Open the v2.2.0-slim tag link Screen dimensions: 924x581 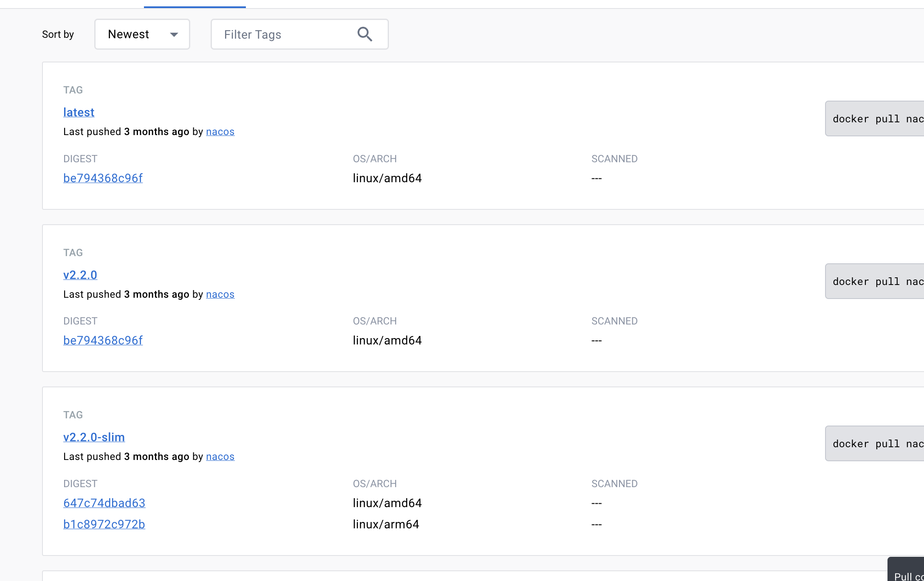click(x=94, y=437)
